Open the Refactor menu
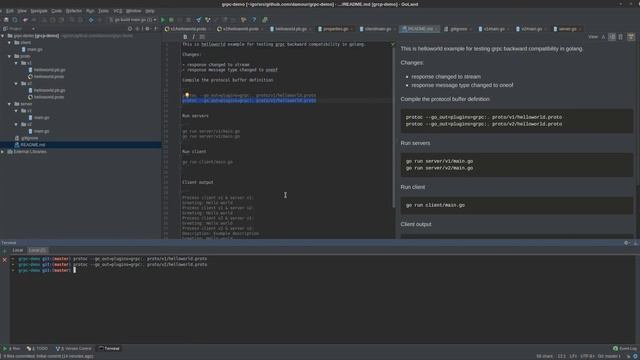 click(74, 11)
